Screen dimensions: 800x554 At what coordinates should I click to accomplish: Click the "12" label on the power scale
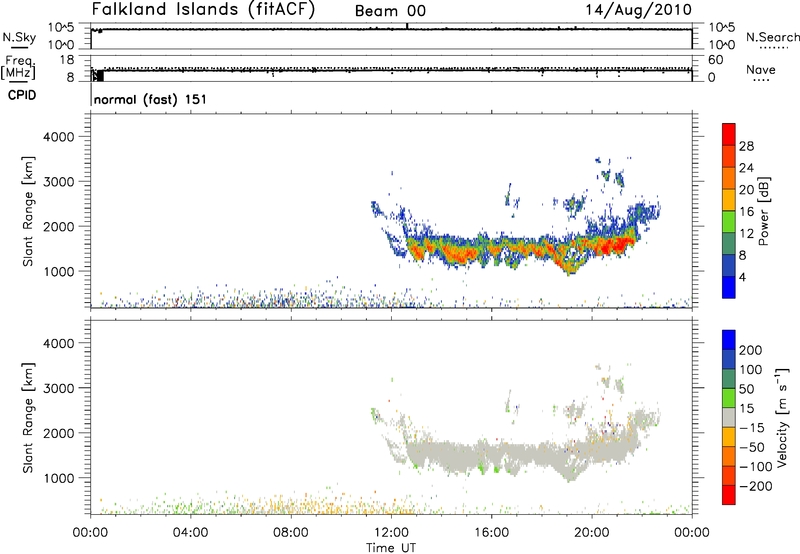(746, 234)
